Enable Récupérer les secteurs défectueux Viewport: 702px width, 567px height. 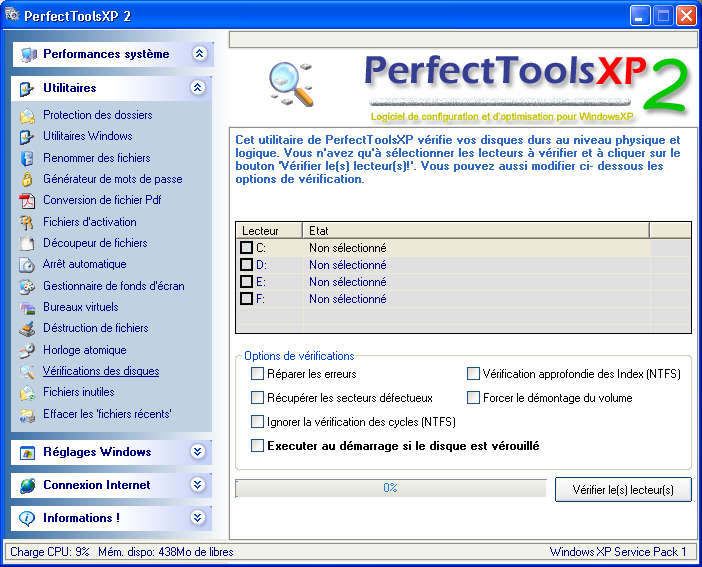tap(257, 397)
